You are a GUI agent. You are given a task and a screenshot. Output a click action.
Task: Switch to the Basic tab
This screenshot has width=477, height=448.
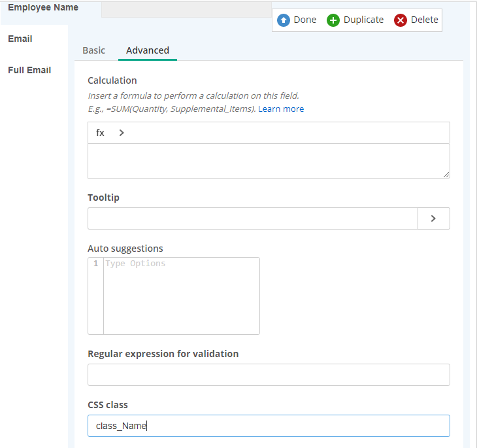click(x=93, y=50)
